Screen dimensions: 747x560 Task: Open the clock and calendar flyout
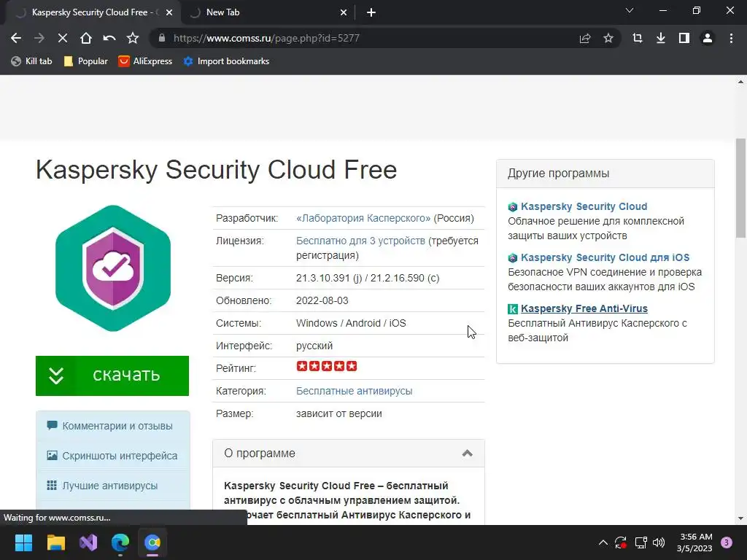pyautogui.click(x=694, y=542)
